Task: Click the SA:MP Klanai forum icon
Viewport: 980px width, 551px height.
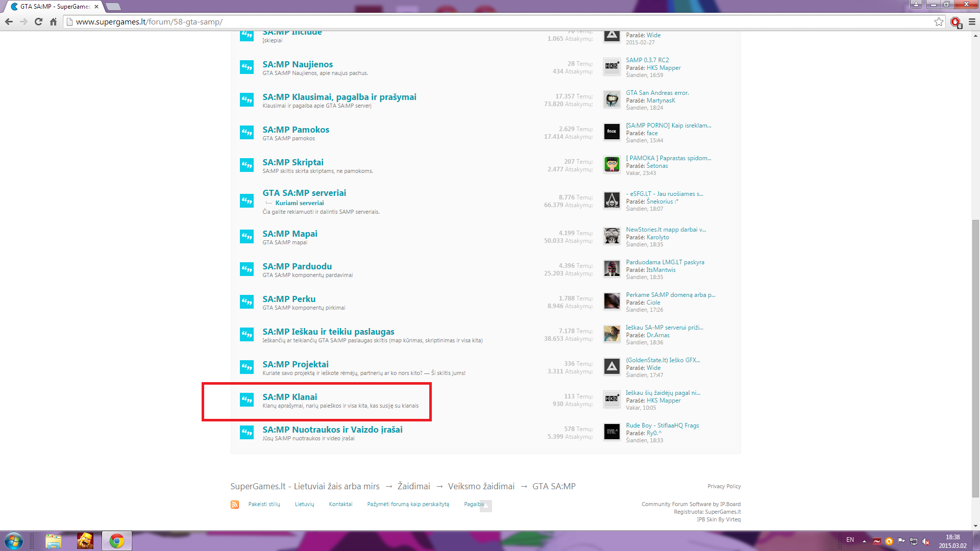Action: click(247, 400)
